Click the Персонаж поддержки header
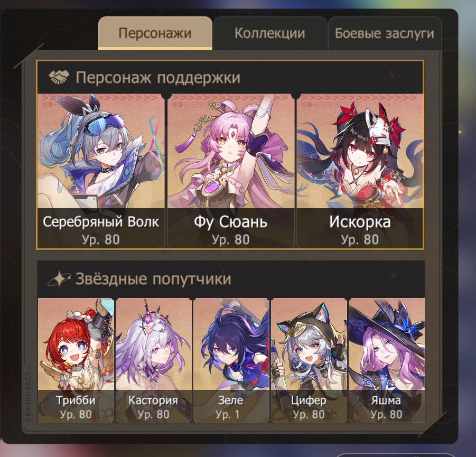This screenshot has width=476, height=457. [x=158, y=78]
